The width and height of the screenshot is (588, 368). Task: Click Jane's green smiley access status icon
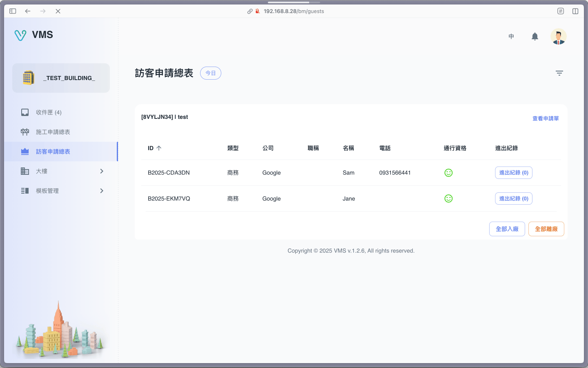click(x=448, y=198)
